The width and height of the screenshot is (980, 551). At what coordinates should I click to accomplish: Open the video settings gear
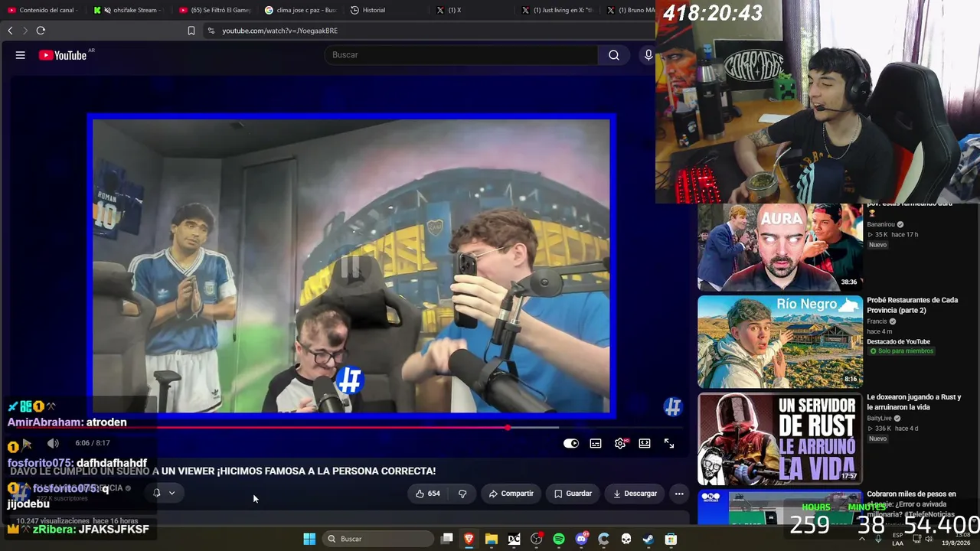click(620, 443)
